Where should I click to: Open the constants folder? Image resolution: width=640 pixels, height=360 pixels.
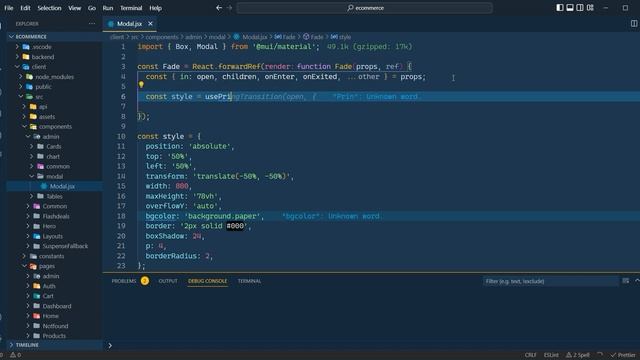[54, 256]
